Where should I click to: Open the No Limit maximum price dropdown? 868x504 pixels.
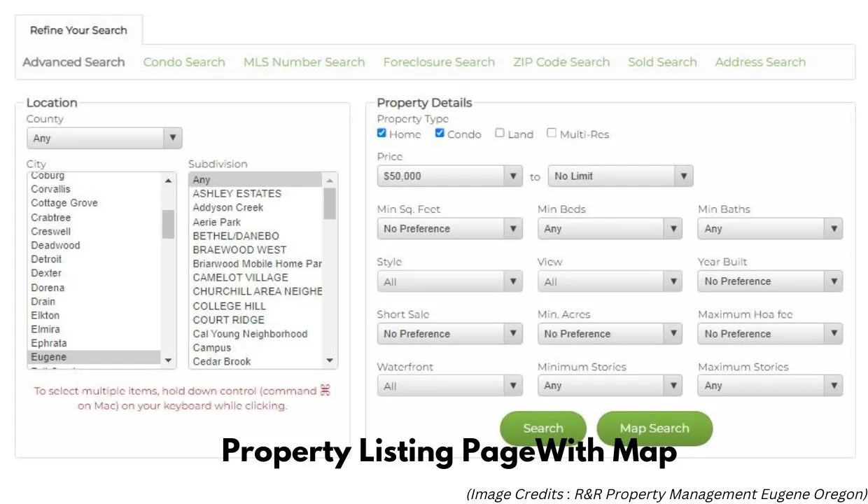click(620, 176)
